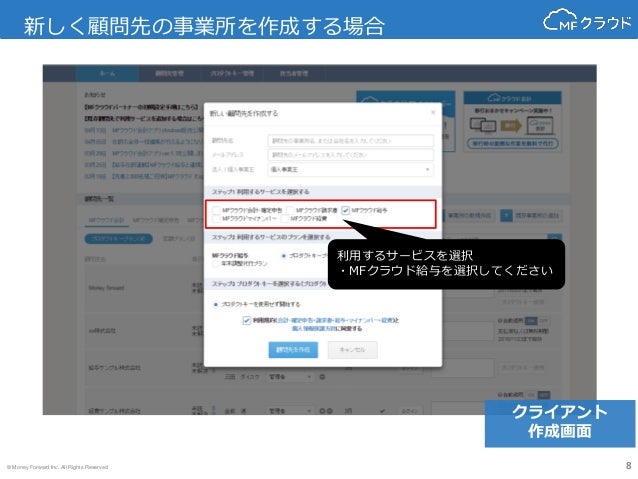Select the 年末調整代行プラン radio button

click(x=216, y=264)
